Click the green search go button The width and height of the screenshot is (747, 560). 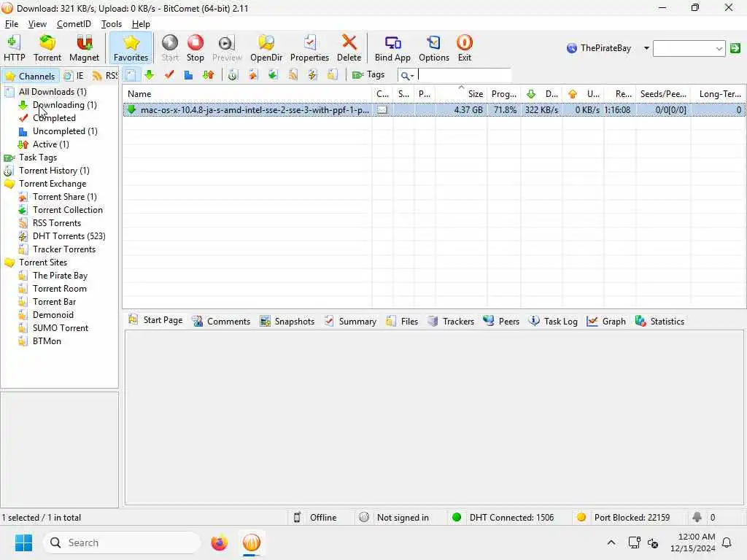[x=735, y=48]
